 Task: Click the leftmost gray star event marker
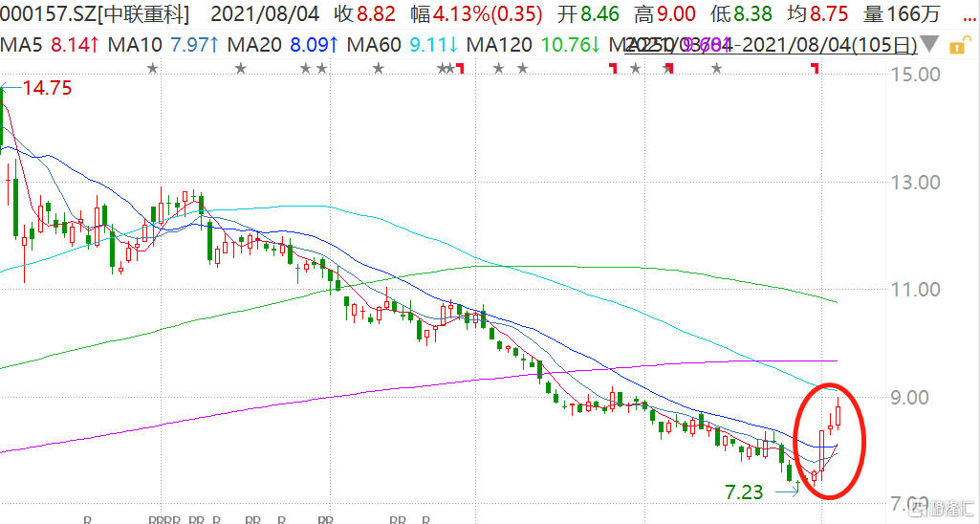[x=153, y=68]
